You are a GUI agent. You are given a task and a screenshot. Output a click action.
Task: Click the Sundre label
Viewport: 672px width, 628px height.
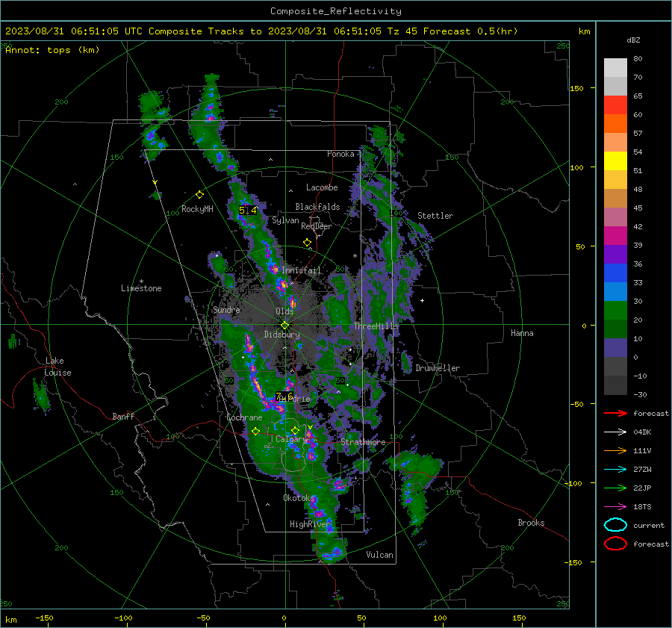point(226,309)
